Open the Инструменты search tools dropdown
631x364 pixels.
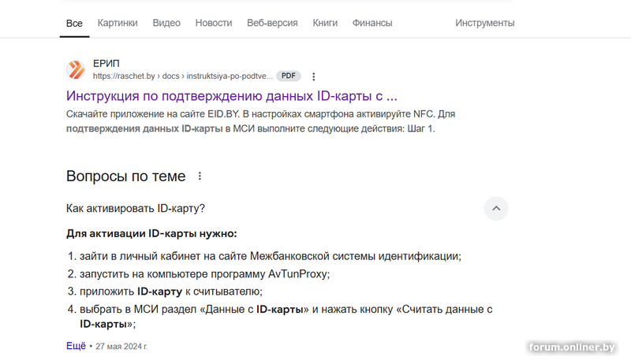click(x=485, y=23)
